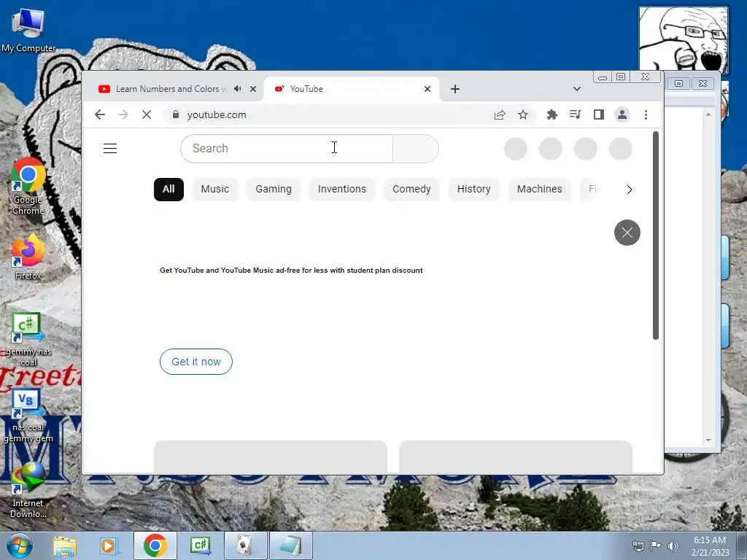The height and width of the screenshot is (560, 747).
Task: Click the first loading video thumbnail placeholder
Action: (x=270, y=456)
